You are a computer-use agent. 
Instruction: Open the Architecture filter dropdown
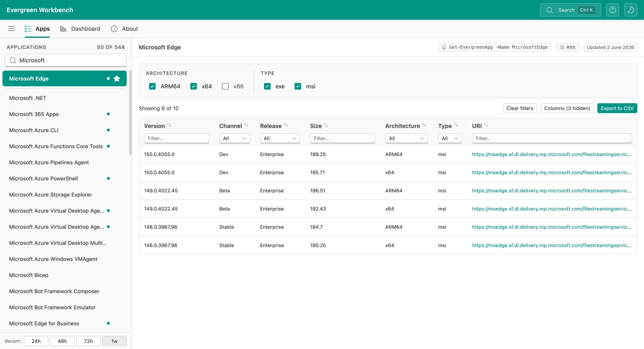point(406,138)
